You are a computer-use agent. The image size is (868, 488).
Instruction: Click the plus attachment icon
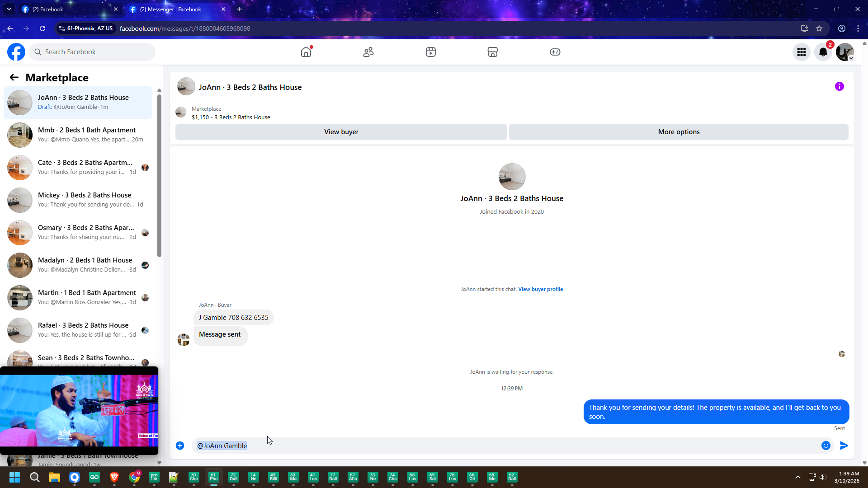pos(180,446)
